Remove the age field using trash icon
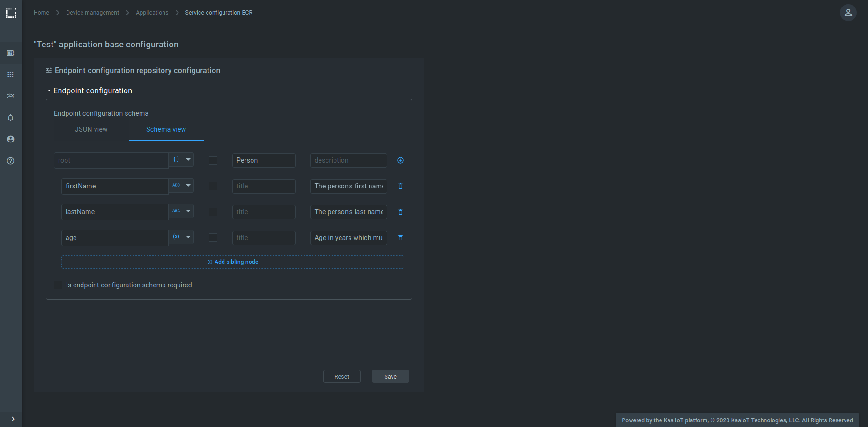 coord(400,238)
